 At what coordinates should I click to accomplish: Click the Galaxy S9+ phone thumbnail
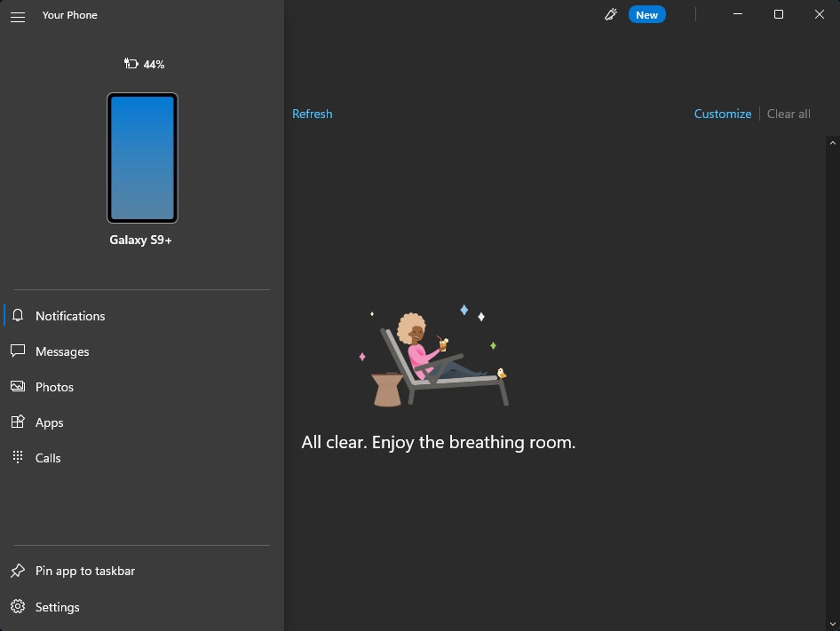click(142, 158)
